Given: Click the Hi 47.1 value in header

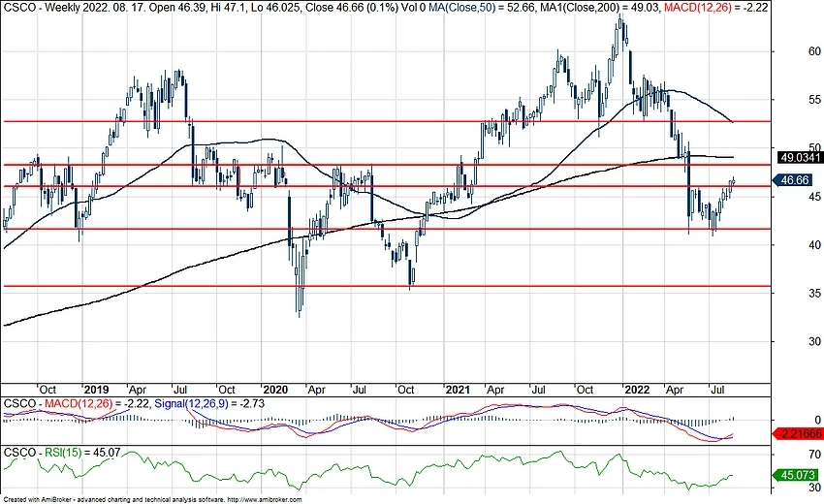Looking at the screenshot, I should 228,8.
